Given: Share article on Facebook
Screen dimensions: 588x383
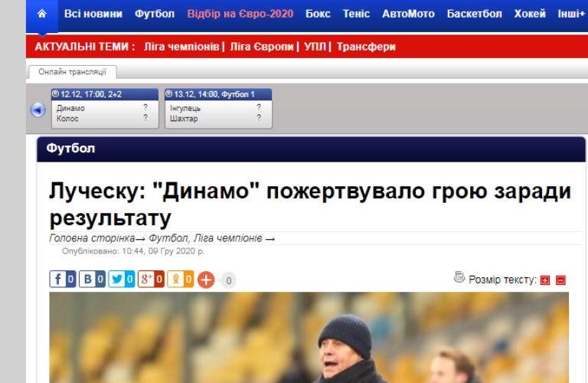Looking at the screenshot, I should 63,279.
